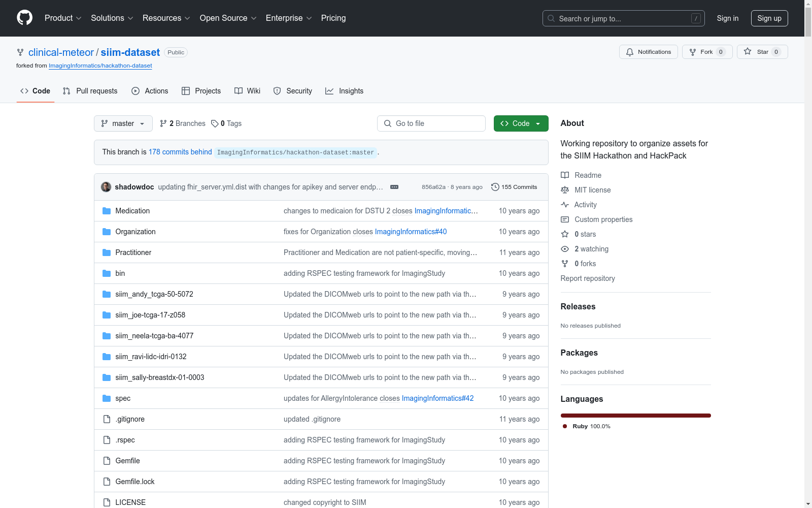Open the Resources dropdown
The image size is (812, 508).
tap(166, 18)
